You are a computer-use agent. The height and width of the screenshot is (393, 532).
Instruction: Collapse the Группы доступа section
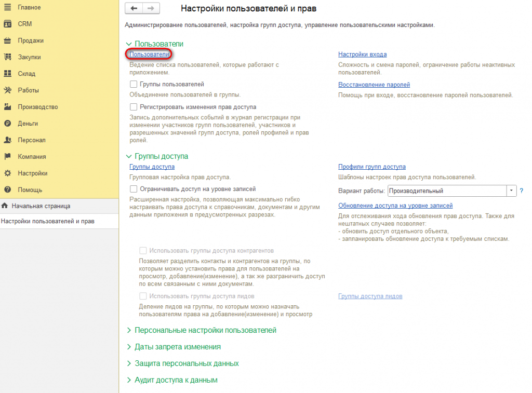tap(129, 156)
